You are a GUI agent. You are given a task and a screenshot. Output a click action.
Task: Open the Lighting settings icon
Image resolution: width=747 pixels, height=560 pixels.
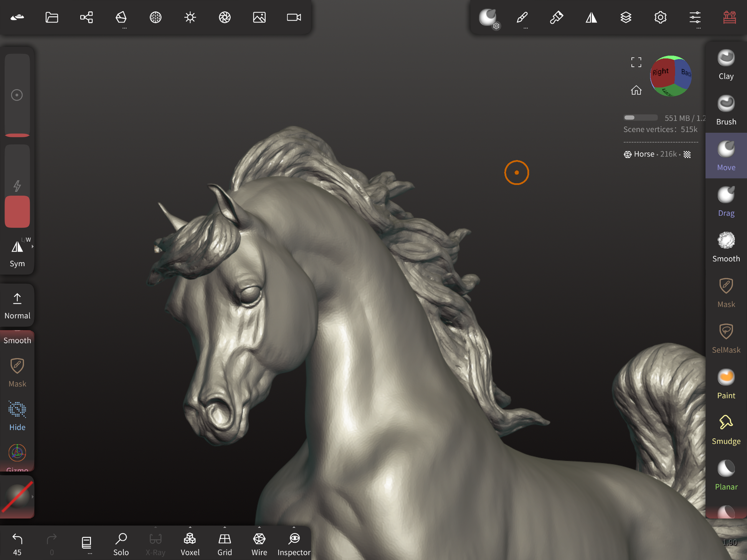(x=190, y=17)
